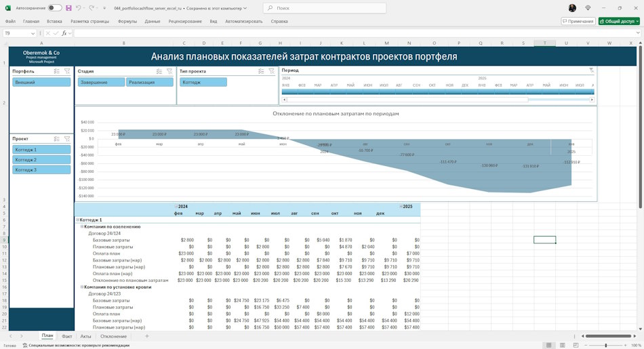
Task: Add a new sheet with plus icon
Action: pos(146,336)
